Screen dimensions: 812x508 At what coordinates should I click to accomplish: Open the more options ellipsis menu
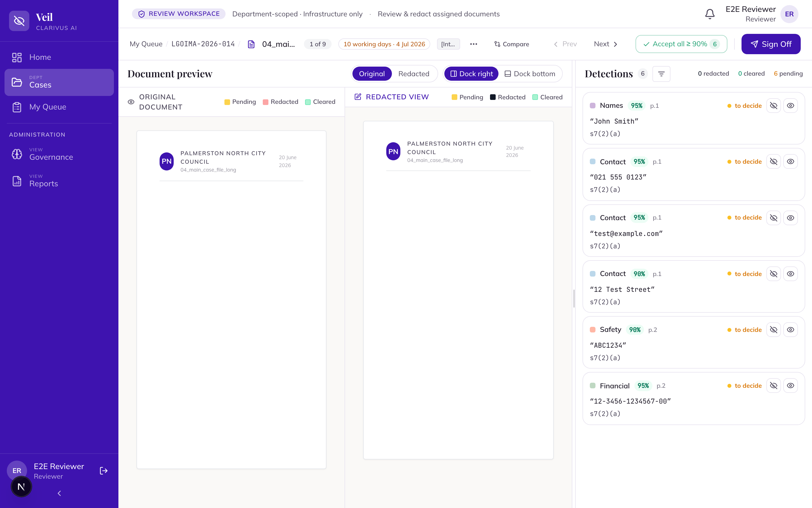[x=473, y=44]
